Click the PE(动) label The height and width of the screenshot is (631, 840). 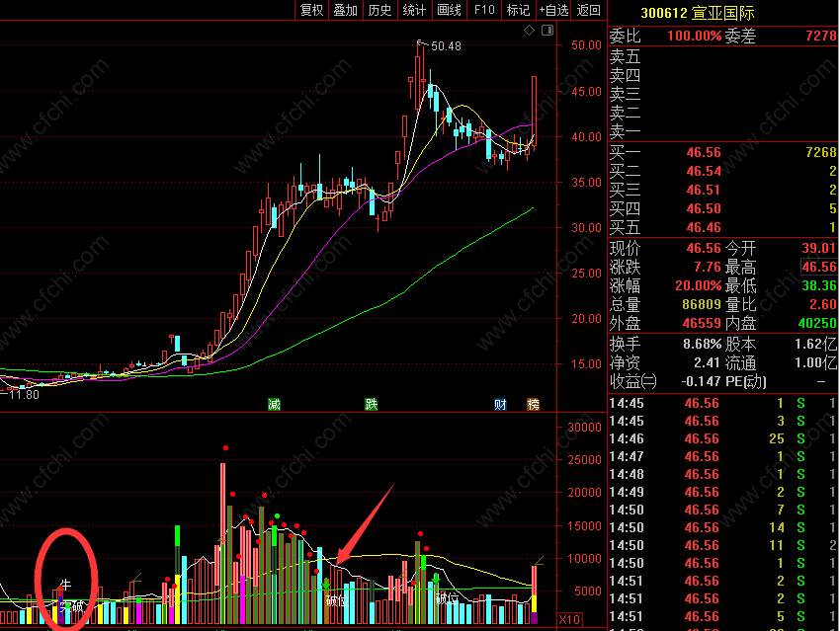[746, 381]
